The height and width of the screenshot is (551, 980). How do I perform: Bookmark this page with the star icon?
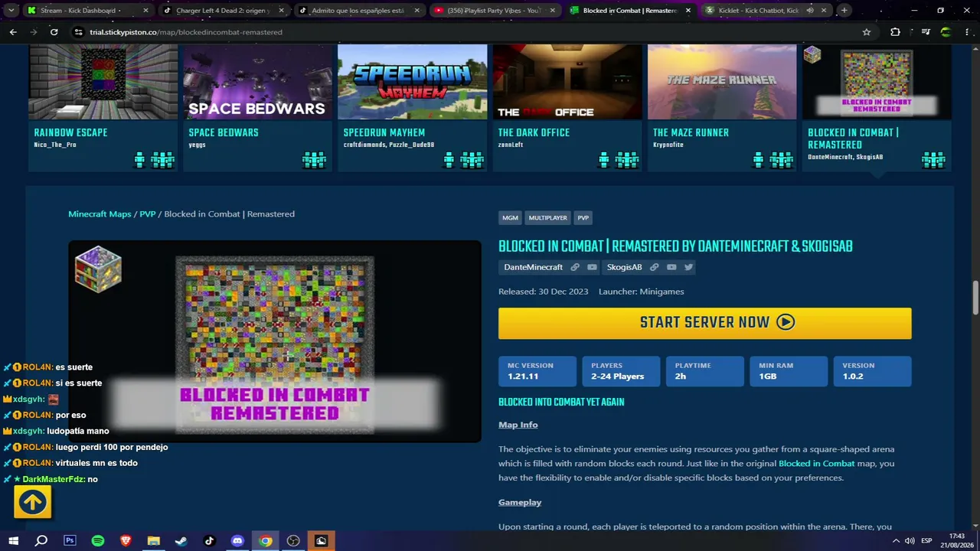pyautogui.click(x=867, y=32)
